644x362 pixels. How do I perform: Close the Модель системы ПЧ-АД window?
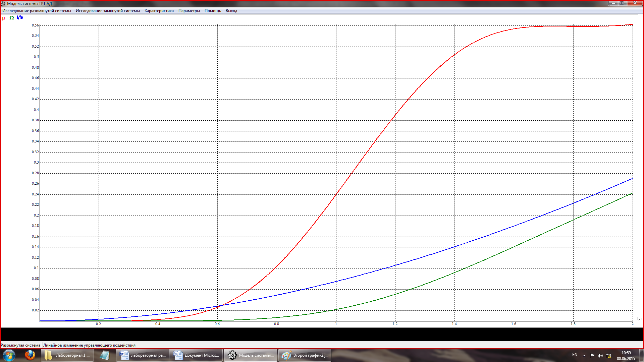click(635, 3)
